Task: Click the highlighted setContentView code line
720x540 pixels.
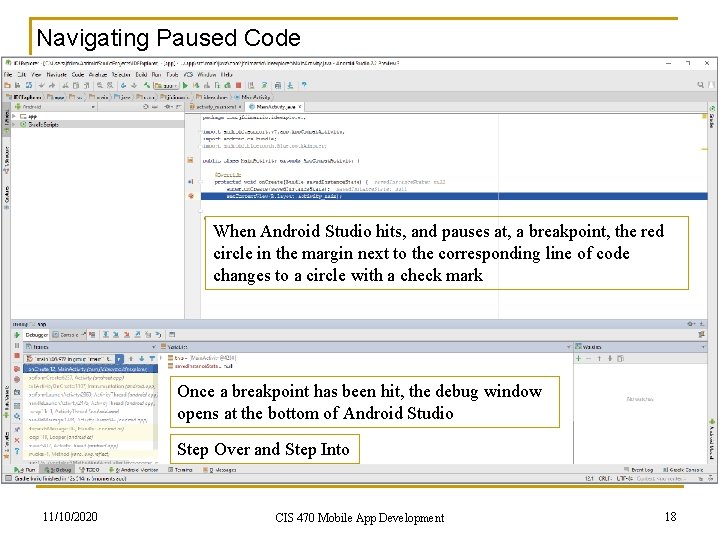Action: click(x=454, y=196)
